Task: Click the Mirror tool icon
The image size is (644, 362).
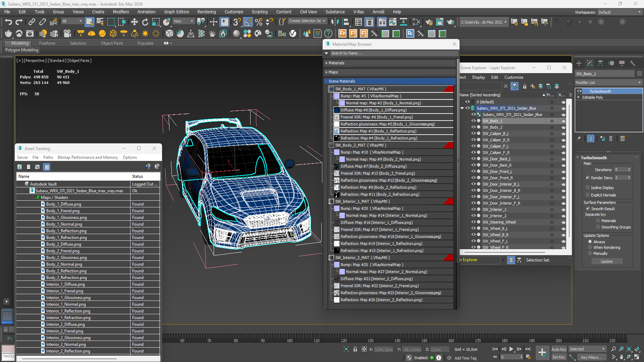Action: click(335, 22)
